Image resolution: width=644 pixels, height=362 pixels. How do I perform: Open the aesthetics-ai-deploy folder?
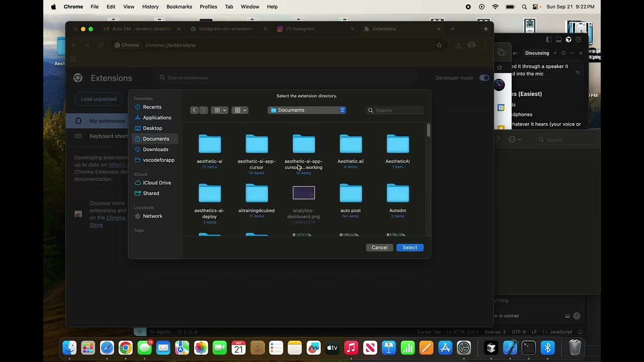pyautogui.click(x=209, y=194)
